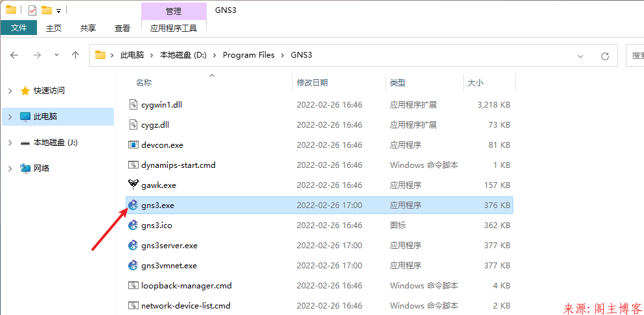Click the file name gns3vmnet.exe
This screenshot has height=315, width=644.
click(x=169, y=265)
